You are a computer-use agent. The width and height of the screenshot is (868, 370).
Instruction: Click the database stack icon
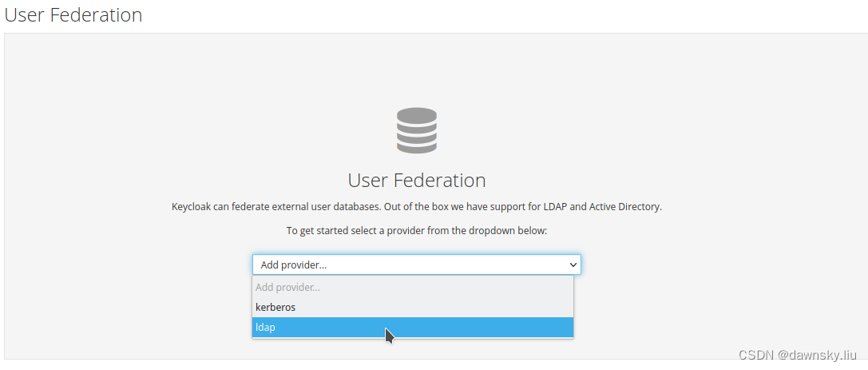click(x=417, y=130)
